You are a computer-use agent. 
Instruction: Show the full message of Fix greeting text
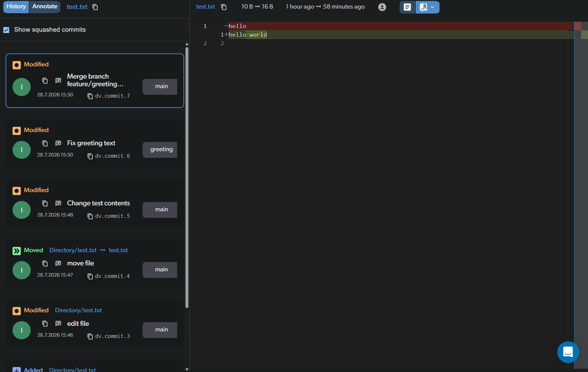[x=58, y=143]
